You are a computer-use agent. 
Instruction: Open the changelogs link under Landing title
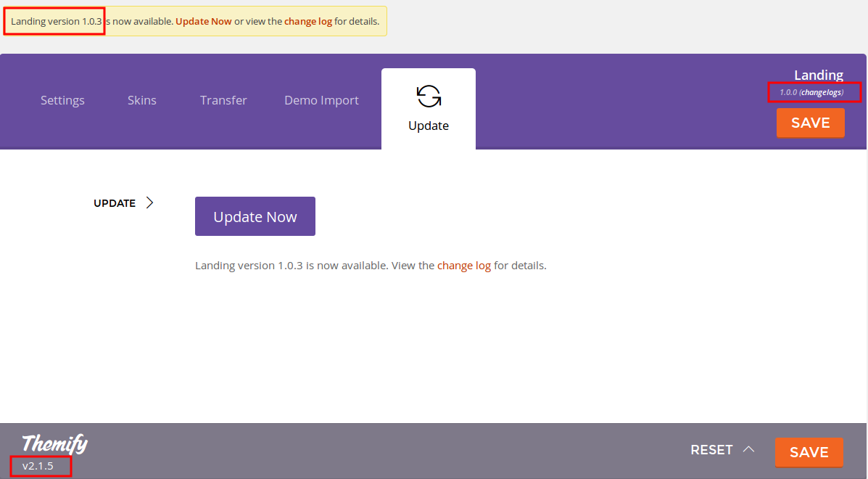coord(821,92)
